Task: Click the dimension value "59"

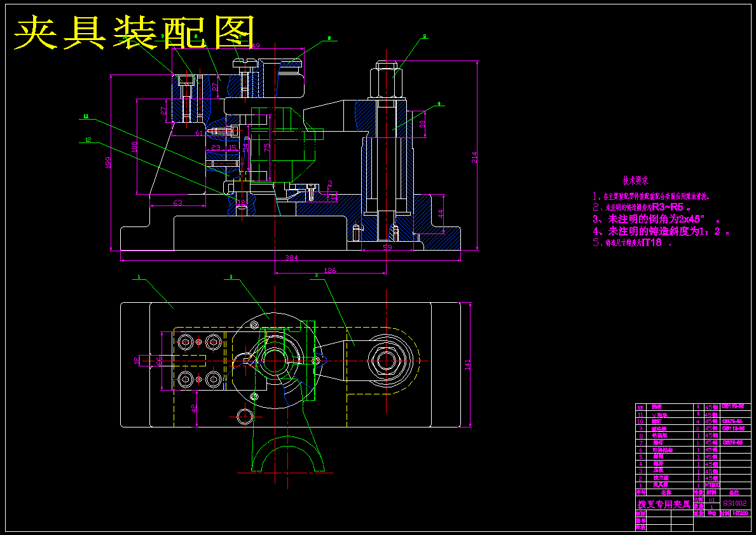Action: tap(387, 247)
